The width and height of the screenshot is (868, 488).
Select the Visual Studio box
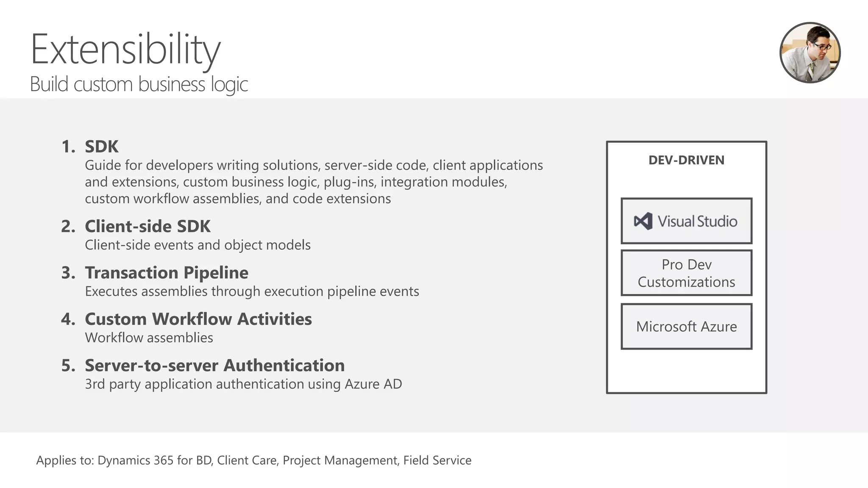[x=686, y=221]
